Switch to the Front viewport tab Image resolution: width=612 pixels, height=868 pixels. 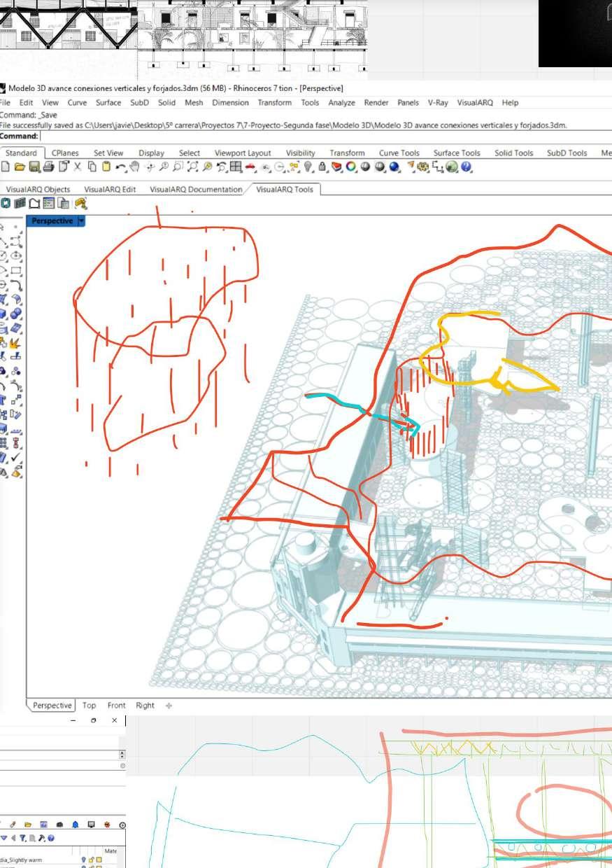pos(117,705)
